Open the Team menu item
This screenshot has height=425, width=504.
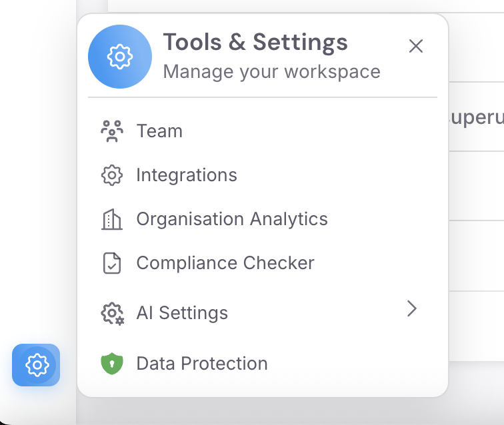click(263, 131)
